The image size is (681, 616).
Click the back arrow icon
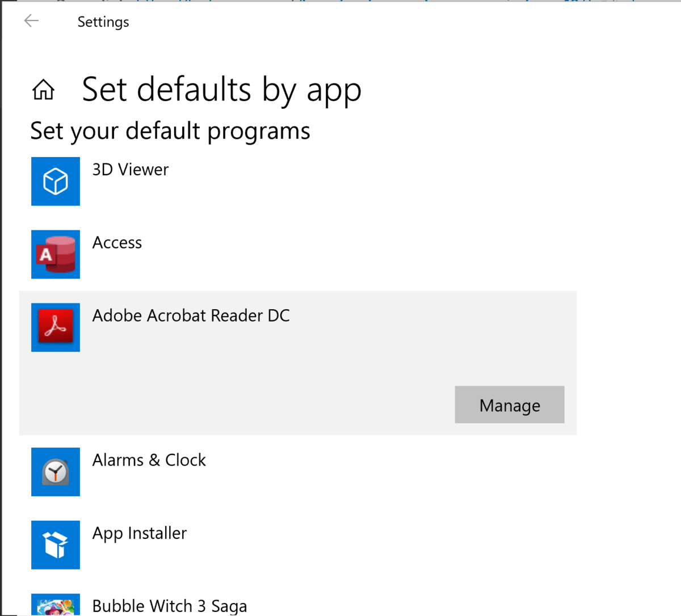[31, 21]
